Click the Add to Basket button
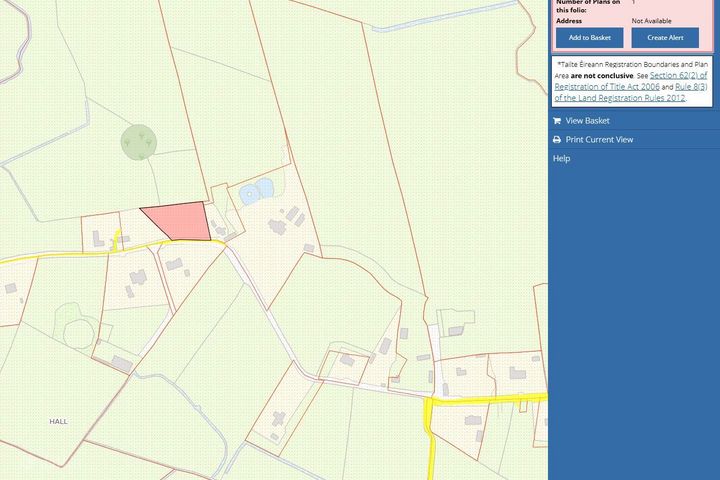Image resolution: width=720 pixels, height=480 pixels. 590,38
